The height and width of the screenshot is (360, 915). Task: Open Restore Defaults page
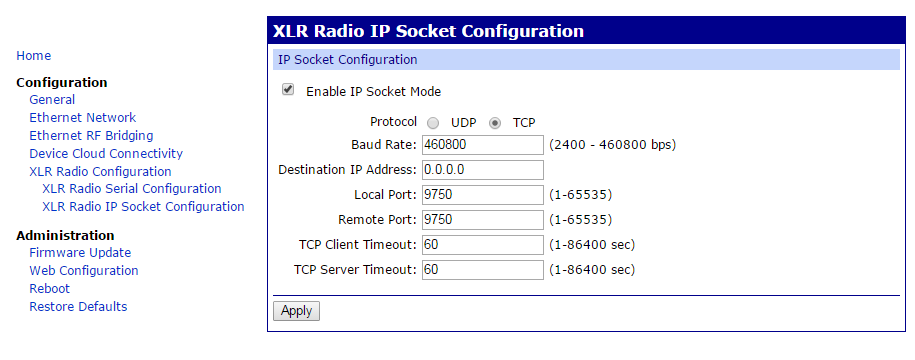point(78,306)
